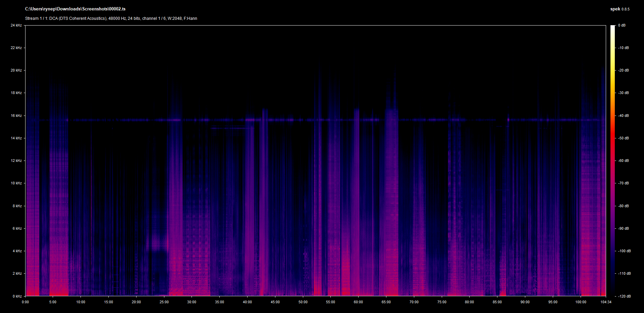Click the 50:00 time axis marker
Viewport: 644px width, 313px height.
click(x=303, y=302)
